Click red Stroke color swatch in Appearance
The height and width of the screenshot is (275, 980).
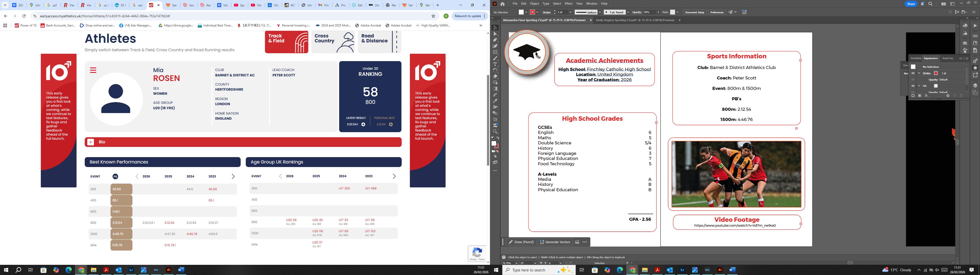(x=936, y=73)
